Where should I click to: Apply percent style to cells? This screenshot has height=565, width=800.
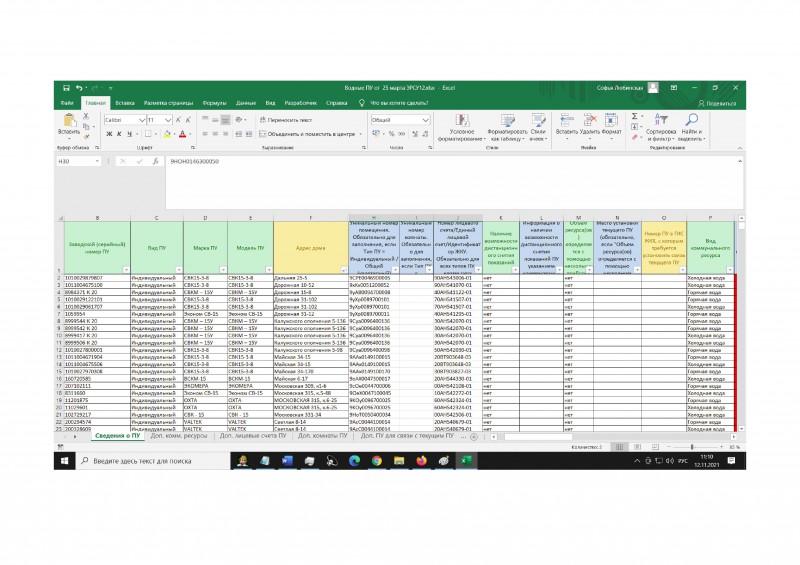pyautogui.click(x=391, y=134)
